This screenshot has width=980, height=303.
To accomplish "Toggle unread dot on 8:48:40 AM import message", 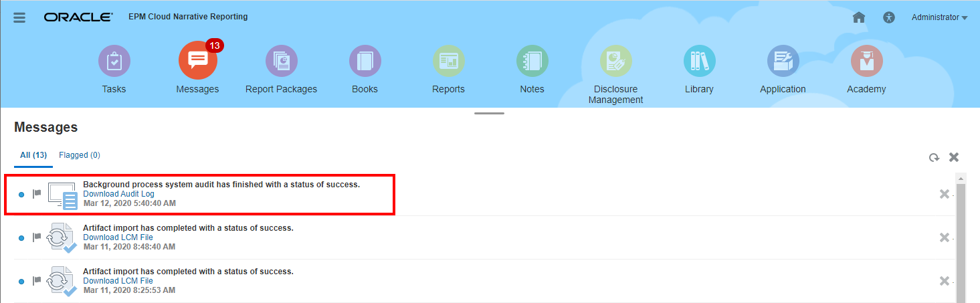I will [21, 238].
